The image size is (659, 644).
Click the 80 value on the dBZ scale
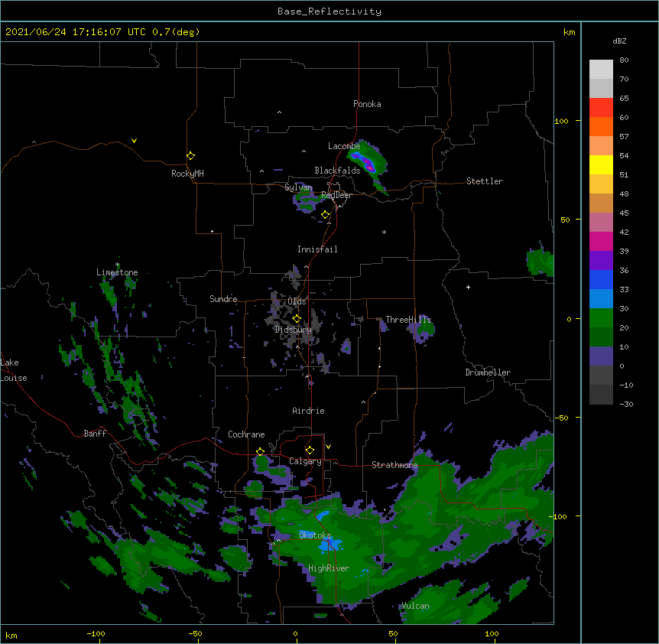(x=624, y=60)
